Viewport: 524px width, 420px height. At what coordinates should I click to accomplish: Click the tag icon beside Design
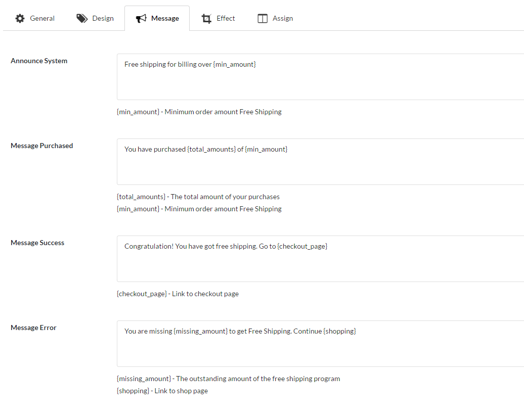pos(82,18)
